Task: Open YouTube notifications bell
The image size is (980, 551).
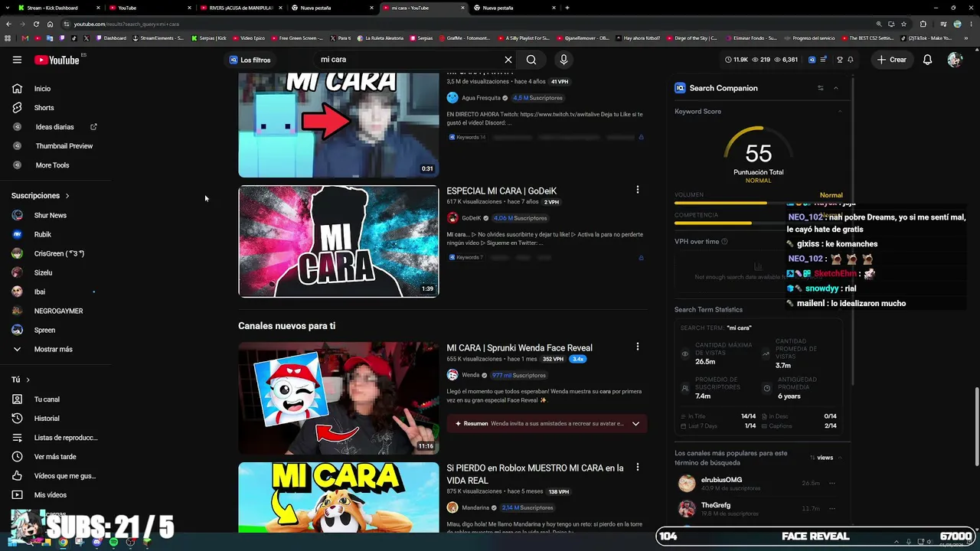Action: [927, 60]
